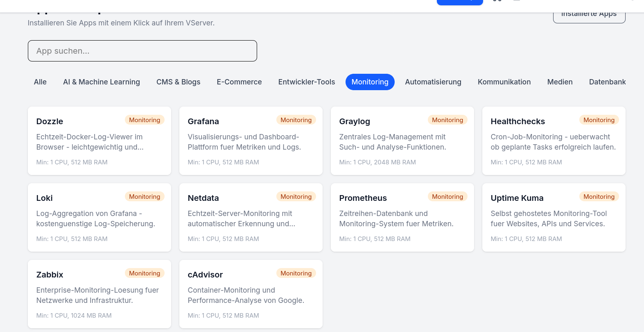Focus the 'App suchen...' search field

pos(142,51)
